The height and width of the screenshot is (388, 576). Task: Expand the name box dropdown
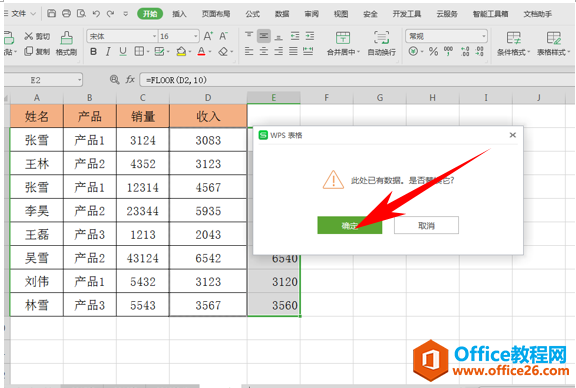tap(79, 80)
